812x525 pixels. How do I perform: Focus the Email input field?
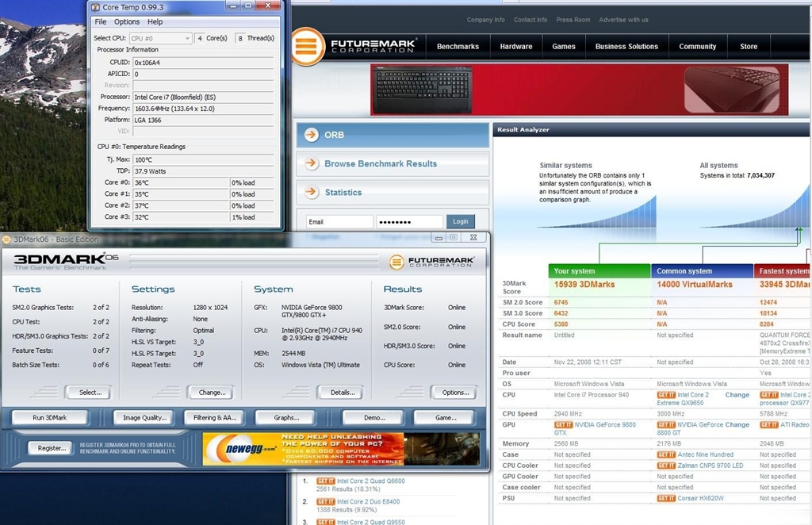(x=339, y=221)
